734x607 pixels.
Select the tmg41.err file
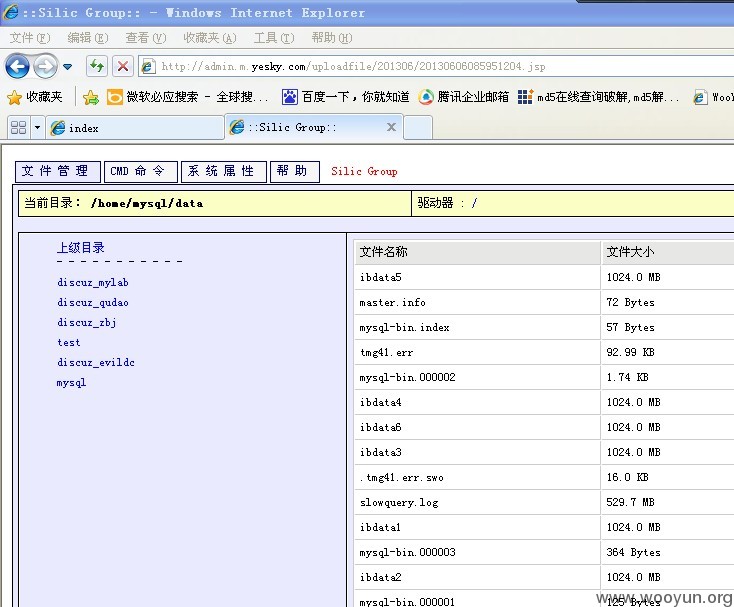[x=386, y=352]
